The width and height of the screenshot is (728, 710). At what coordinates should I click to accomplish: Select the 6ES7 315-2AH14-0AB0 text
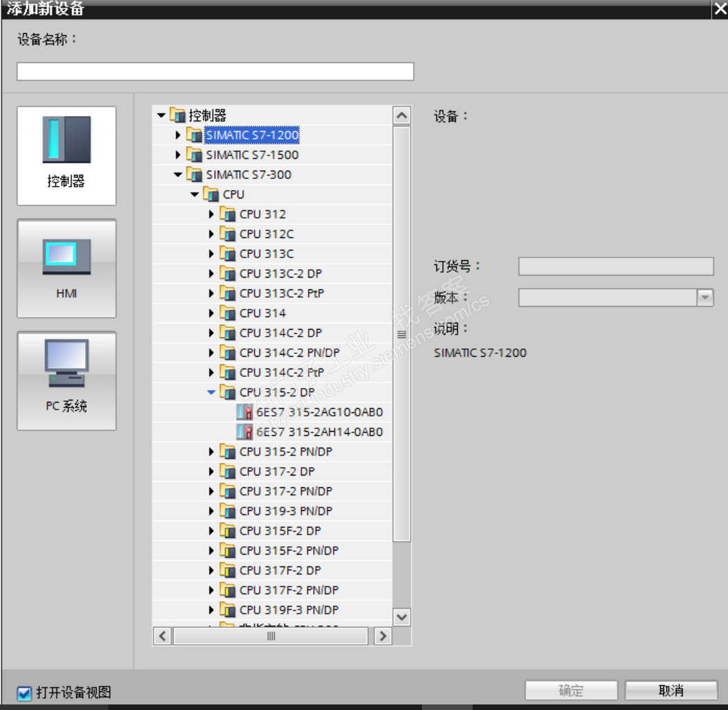point(319,432)
